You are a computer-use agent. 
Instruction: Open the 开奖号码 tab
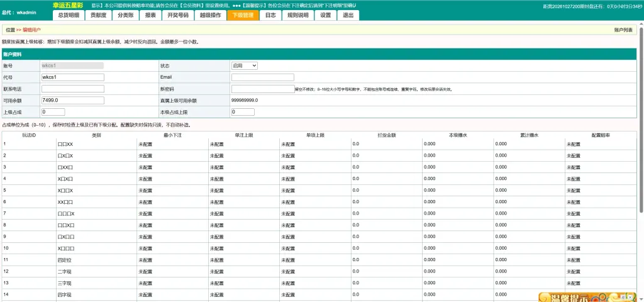pyautogui.click(x=177, y=15)
